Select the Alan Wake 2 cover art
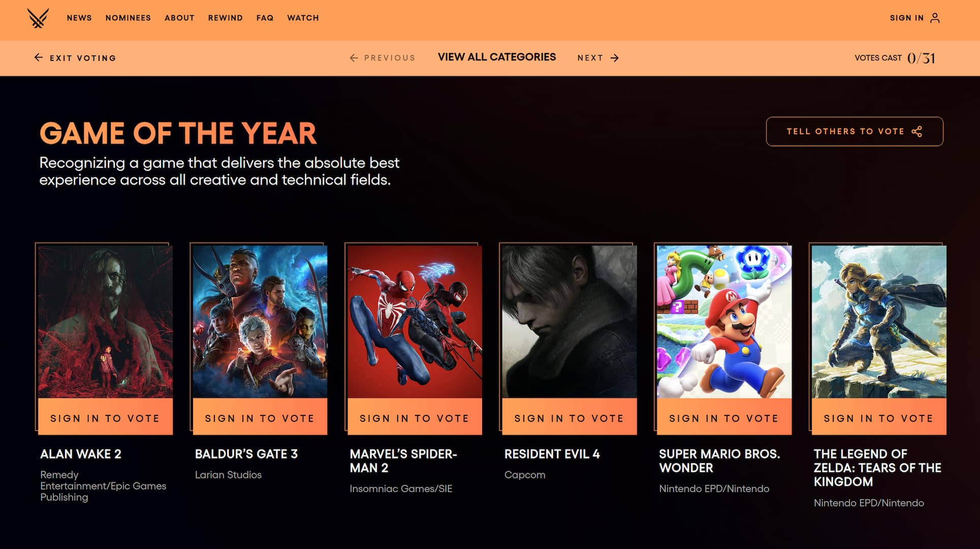The width and height of the screenshot is (980, 549). click(105, 322)
